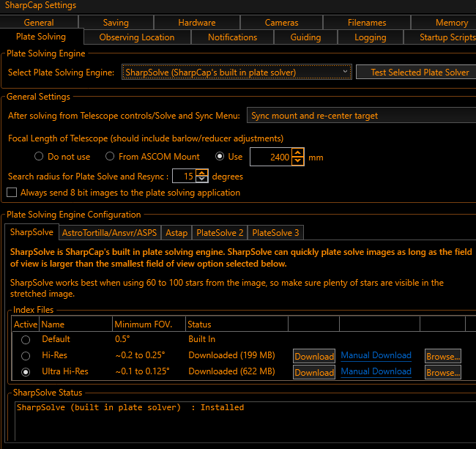Open Manual Download link for Ultra Hi-Res
476x449 pixels.
[376, 371]
